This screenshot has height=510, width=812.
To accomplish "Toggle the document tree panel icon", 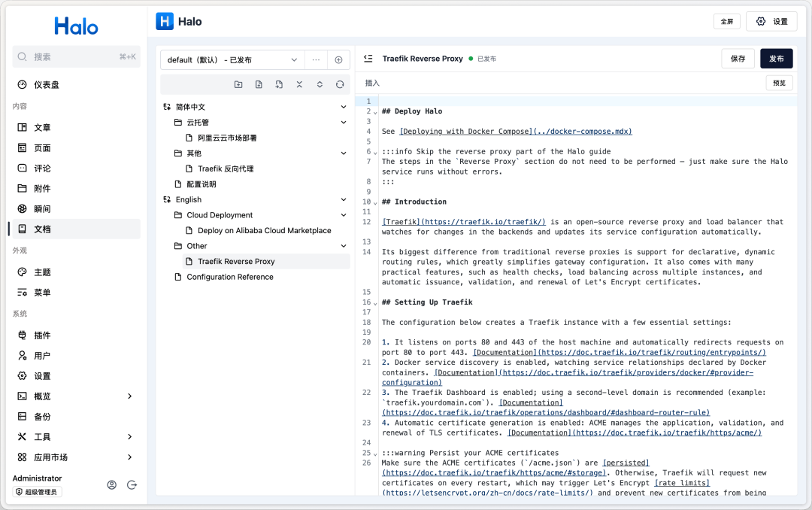I will click(x=368, y=59).
